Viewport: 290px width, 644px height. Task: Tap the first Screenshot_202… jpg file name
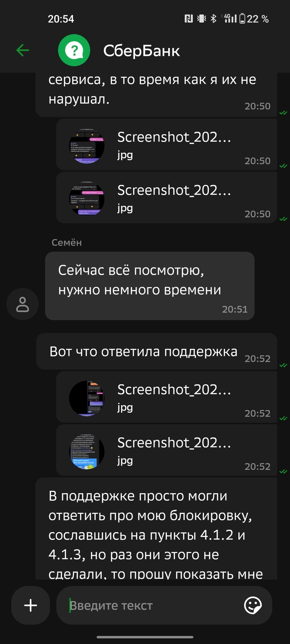tap(174, 137)
